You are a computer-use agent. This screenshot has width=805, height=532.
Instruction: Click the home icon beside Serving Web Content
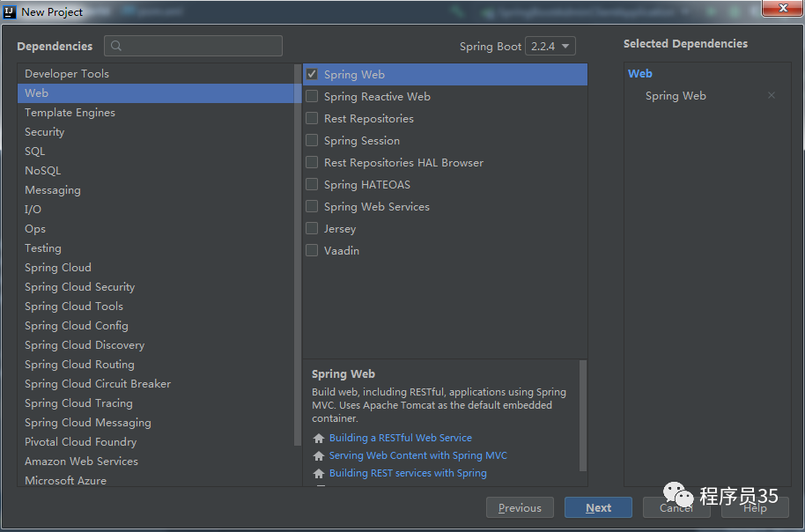point(319,455)
